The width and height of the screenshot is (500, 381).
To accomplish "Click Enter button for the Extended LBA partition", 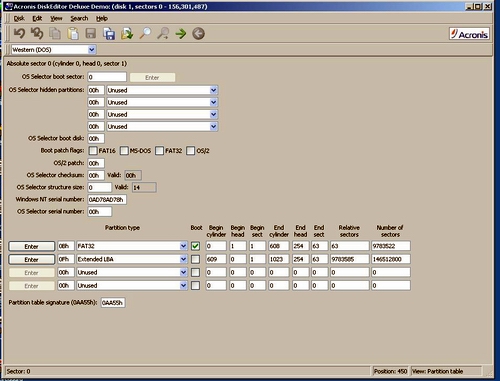I will 32,259.
